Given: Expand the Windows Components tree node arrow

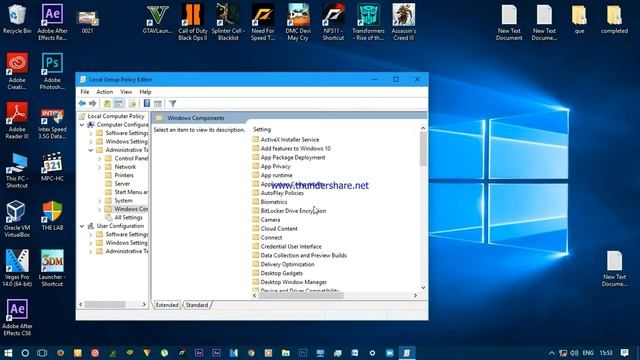Looking at the screenshot, I should tap(100, 209).
